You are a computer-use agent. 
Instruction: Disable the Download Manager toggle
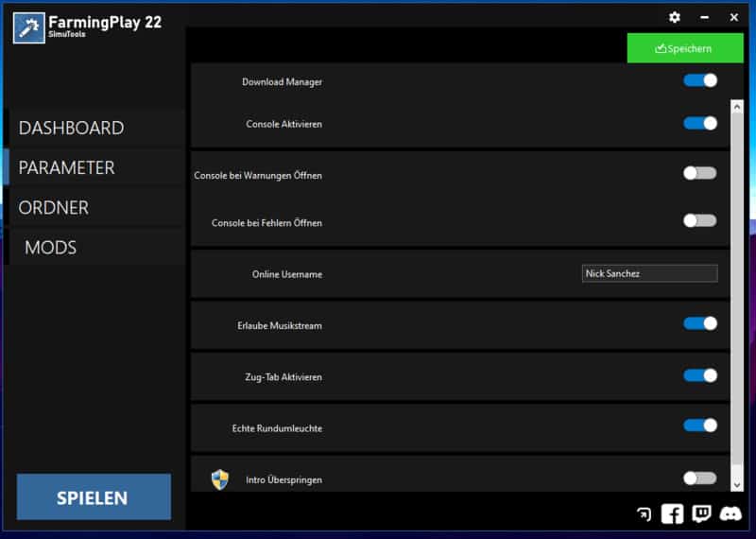click(x=700, y=80)
